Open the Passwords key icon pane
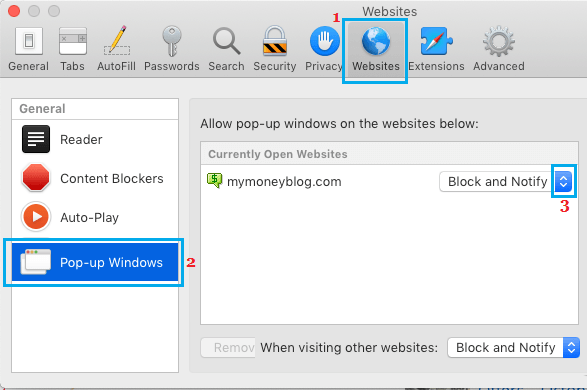Image resolution: width=587 pixels, height=390 pixels. pyautogui.click(x=171, y=49)
